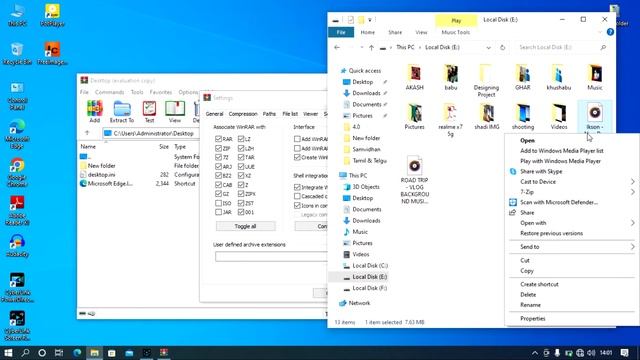This screenshot has width=640, height=360.
Task: Choose Properties from context menu
Action: coord(533,318)
